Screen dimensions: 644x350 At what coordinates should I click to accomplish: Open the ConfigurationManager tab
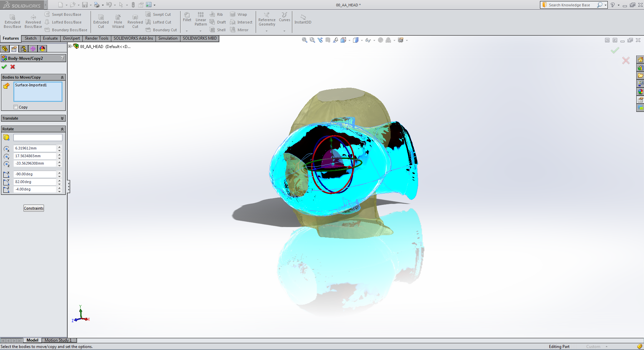(x=23, y=49)
